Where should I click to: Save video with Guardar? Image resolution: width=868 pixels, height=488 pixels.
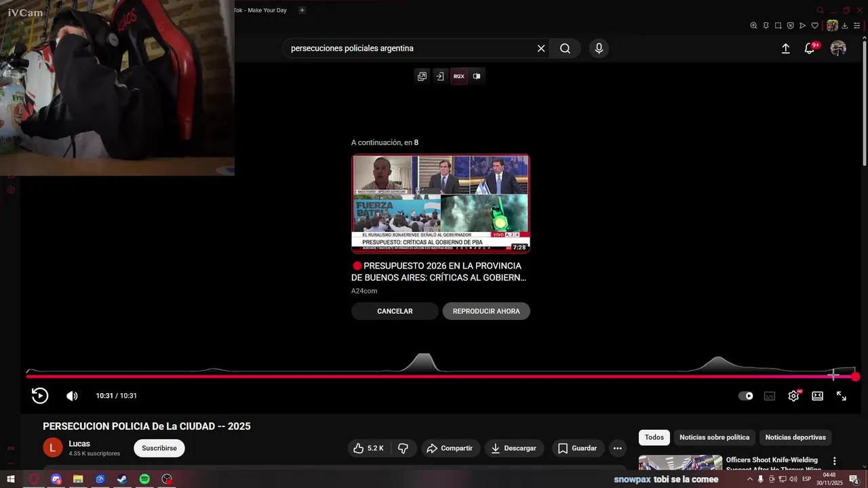[578, 448]
